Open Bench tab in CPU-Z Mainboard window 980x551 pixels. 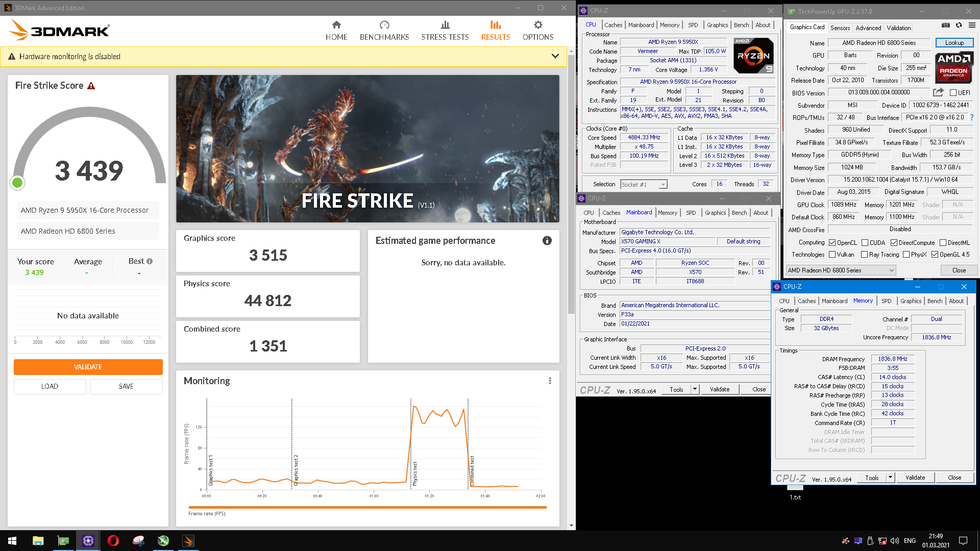point(740,213)
